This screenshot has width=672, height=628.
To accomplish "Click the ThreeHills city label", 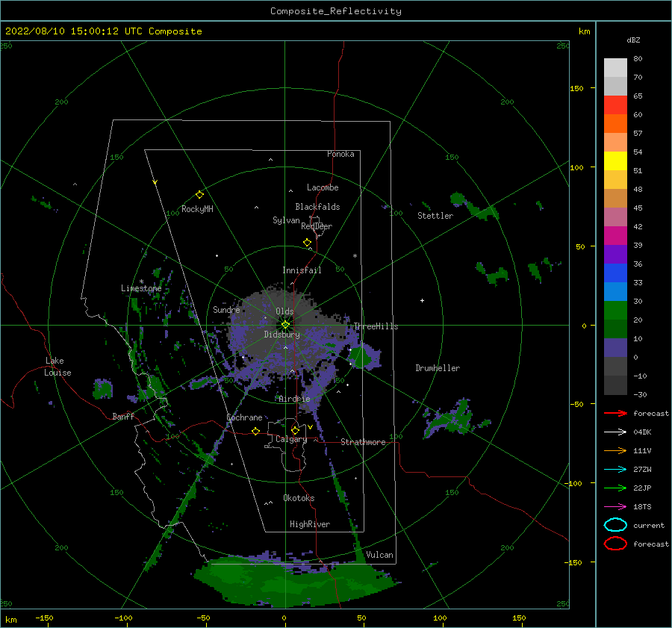I will coord(376,326).
